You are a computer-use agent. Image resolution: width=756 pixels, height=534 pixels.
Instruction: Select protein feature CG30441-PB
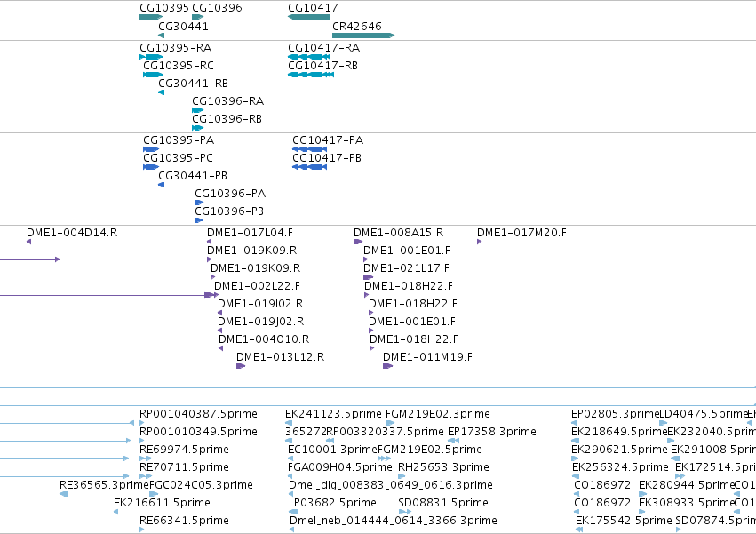tap(193, 176)
